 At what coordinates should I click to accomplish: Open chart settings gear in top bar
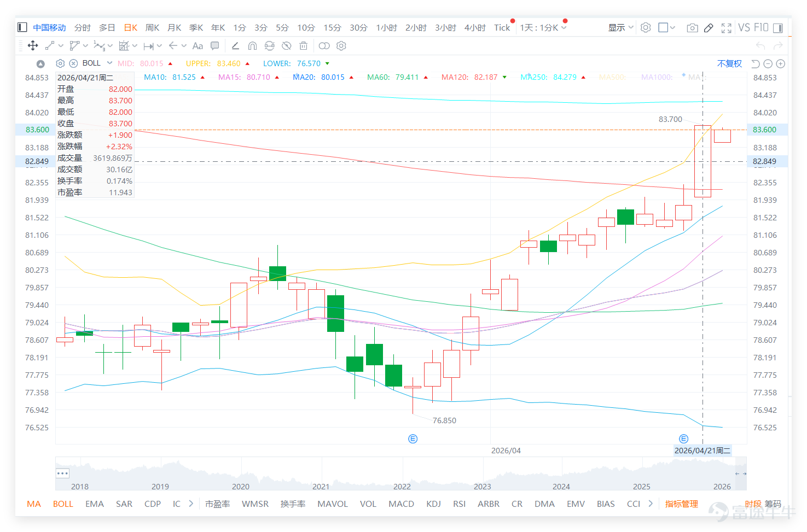tap(646, 27)
